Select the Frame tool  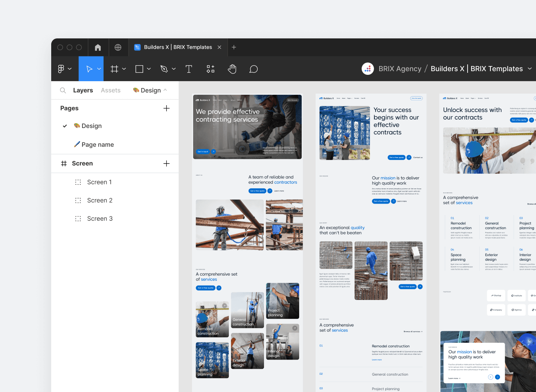coord(115,68)
